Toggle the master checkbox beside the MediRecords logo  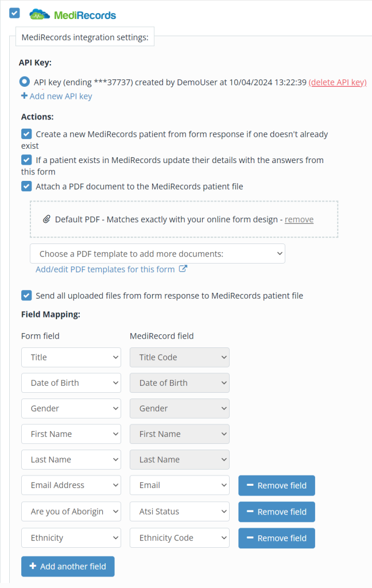pyautogui.click(x=14, y=13)
